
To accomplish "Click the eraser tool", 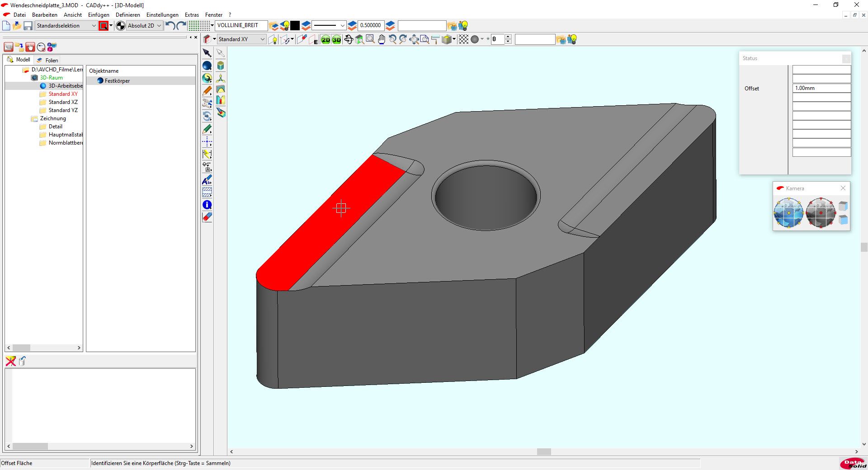I will point(207,217).
